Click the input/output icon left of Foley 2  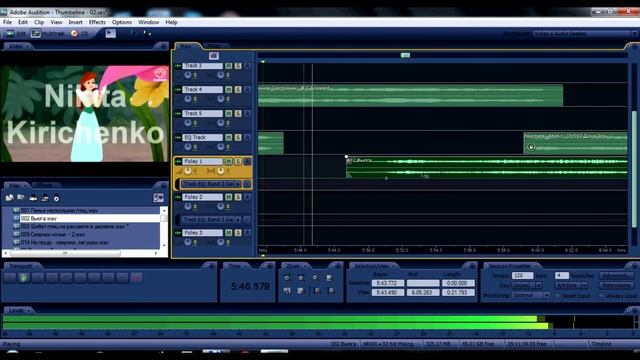pos(178,197)
